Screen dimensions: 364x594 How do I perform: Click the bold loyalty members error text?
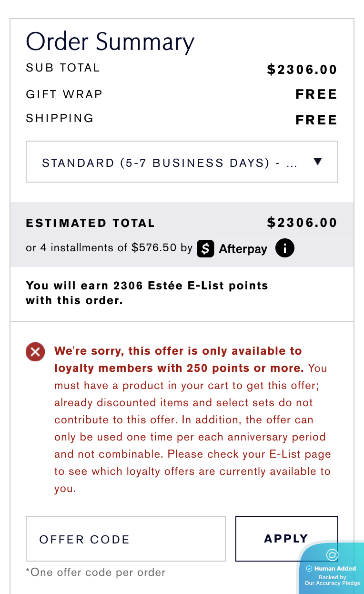pos(179,359)
